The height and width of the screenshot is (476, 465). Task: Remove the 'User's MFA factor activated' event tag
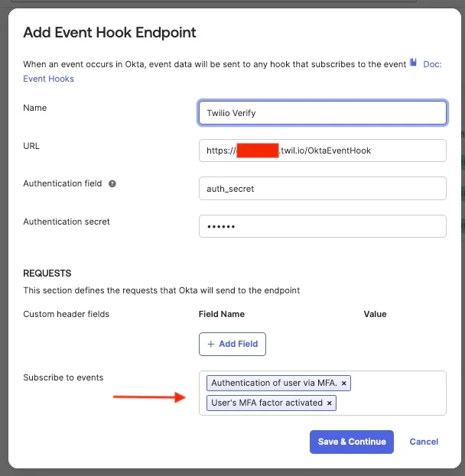(330, 403)
